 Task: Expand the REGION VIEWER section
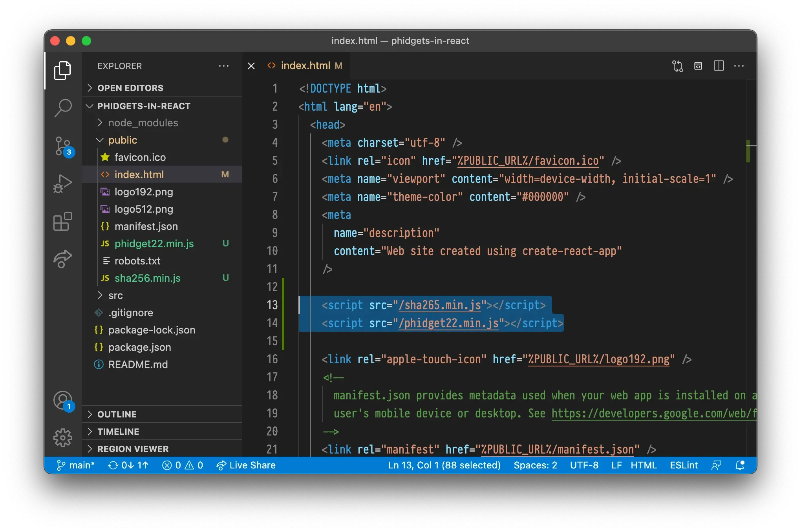tap(162, 449)
